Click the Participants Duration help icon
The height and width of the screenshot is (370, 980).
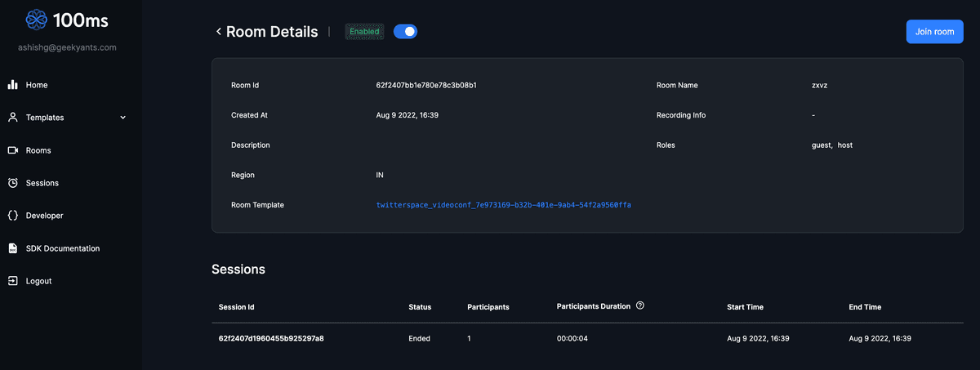coord(640,306)
